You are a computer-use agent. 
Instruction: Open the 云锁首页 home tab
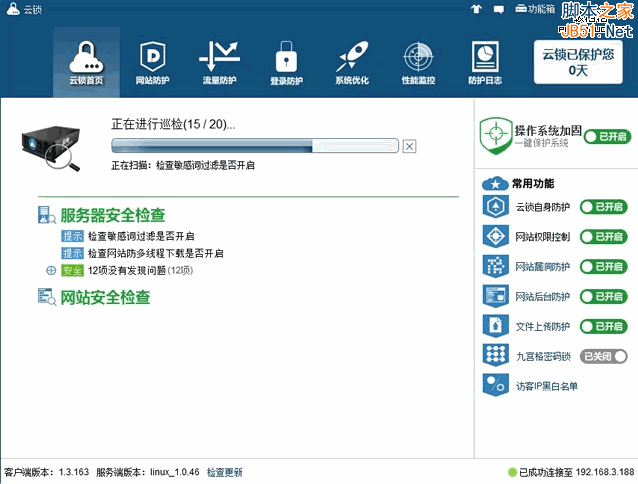coord(86,61)
